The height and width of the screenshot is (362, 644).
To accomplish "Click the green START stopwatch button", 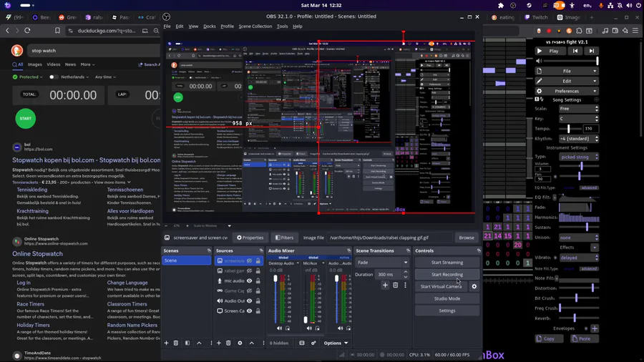I will tap(26, 119).
